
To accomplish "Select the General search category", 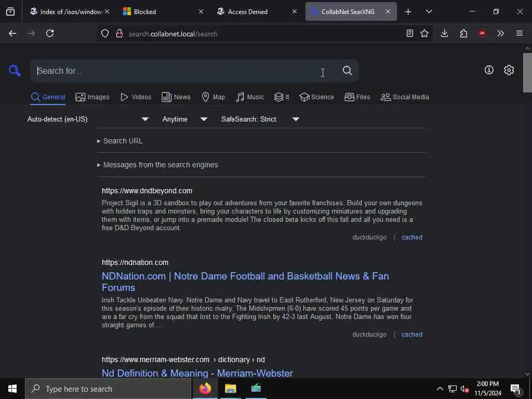I will tap(48, 97).
